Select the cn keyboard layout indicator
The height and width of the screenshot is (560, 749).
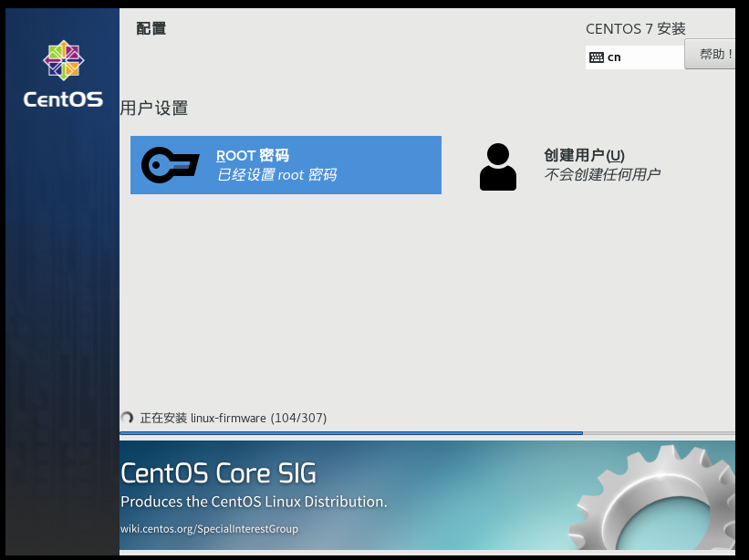pos(635,57)
